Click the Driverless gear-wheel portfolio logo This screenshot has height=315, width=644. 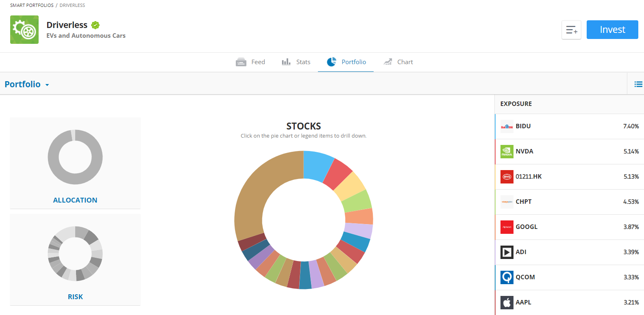tap(24, 30)
